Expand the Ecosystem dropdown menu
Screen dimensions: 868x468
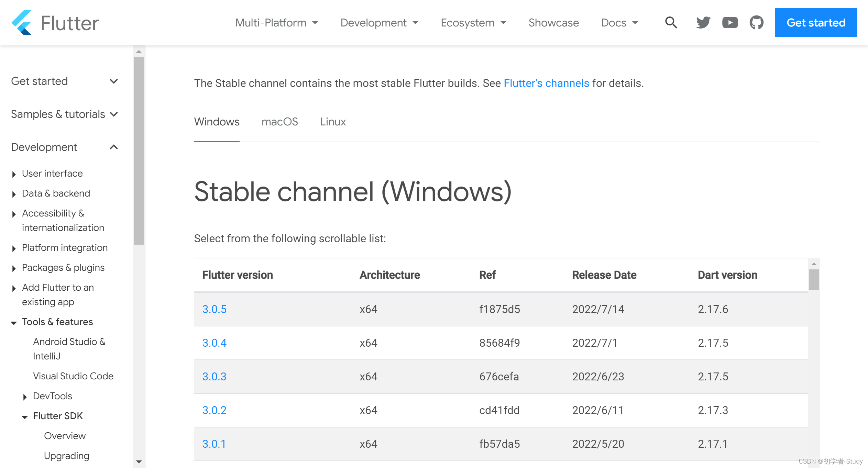(x=472, y=22)
